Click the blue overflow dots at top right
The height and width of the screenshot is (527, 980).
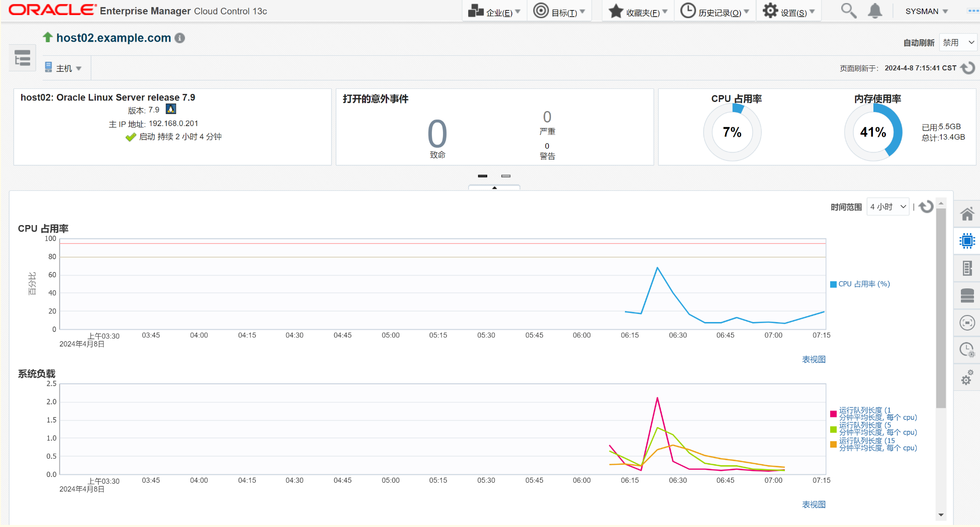click(973, 11)
